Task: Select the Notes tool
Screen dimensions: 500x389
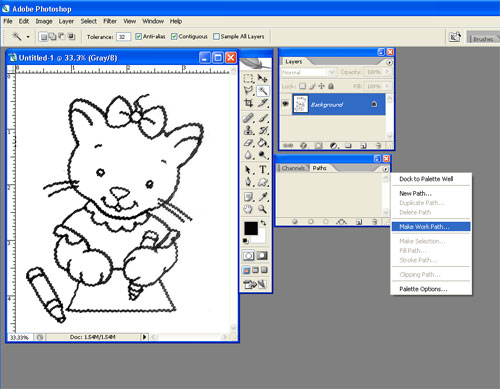Action: coord(248,197)
